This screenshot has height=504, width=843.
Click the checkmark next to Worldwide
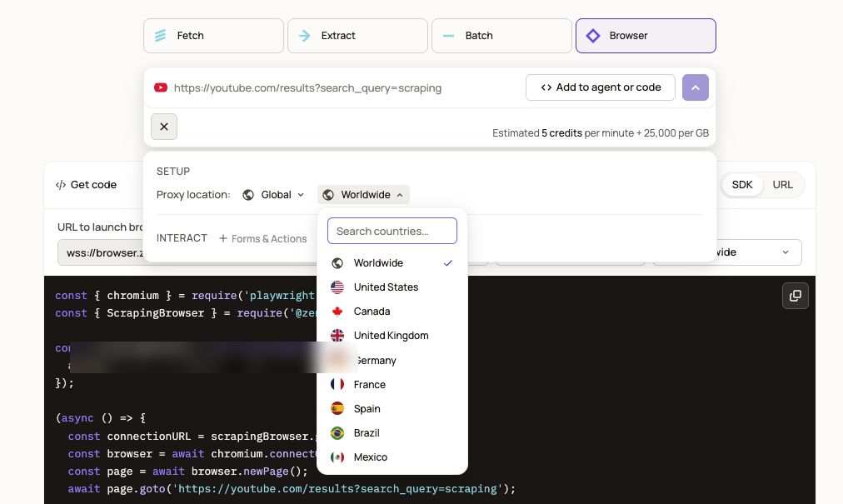(448, 263)
